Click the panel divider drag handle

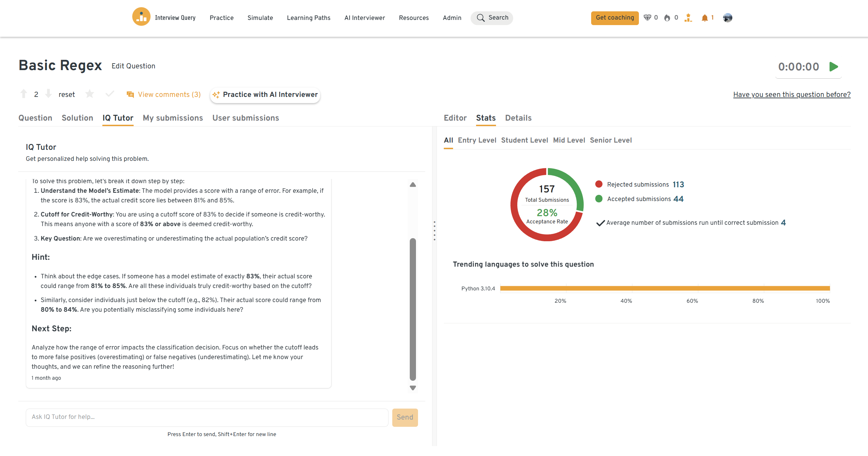pyautogui.click(x=435, y=231)
